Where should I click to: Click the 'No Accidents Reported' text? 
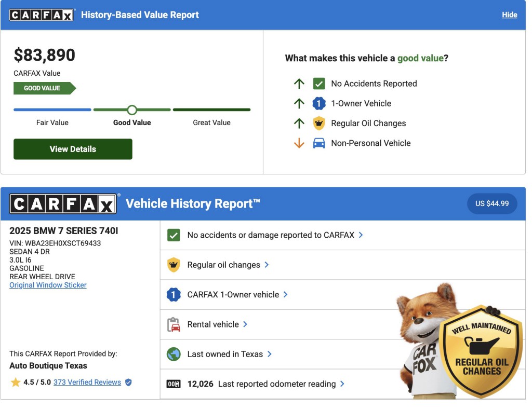tap(374, 84)
